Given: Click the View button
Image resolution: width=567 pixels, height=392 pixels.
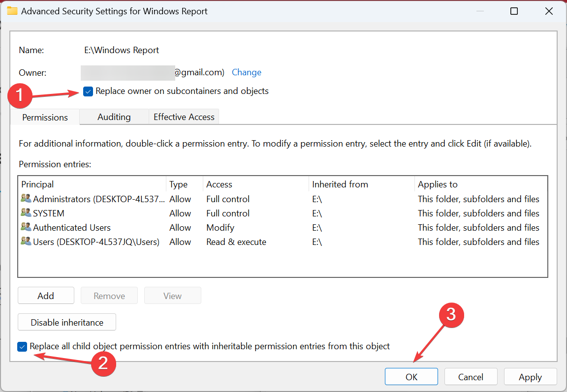Looking at the screenshot, I should click(172, 296).
